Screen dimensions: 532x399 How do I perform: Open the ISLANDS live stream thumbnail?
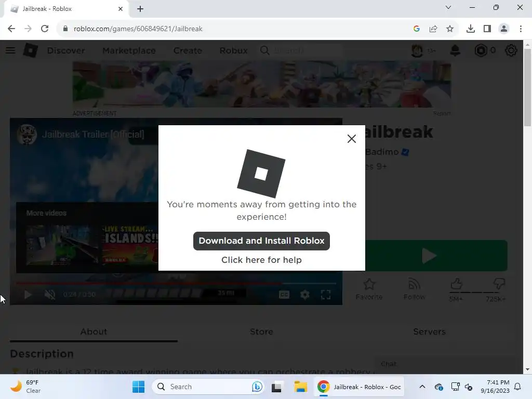point(130,245)
